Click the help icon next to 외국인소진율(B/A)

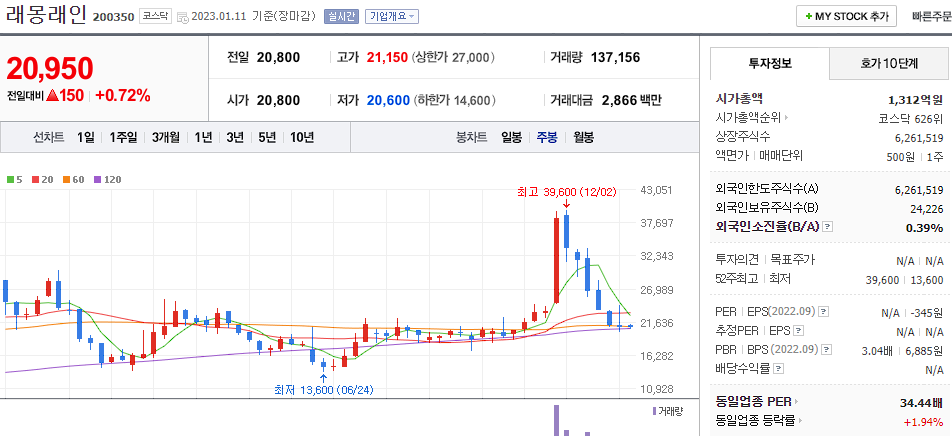click(x=828, y=227)
